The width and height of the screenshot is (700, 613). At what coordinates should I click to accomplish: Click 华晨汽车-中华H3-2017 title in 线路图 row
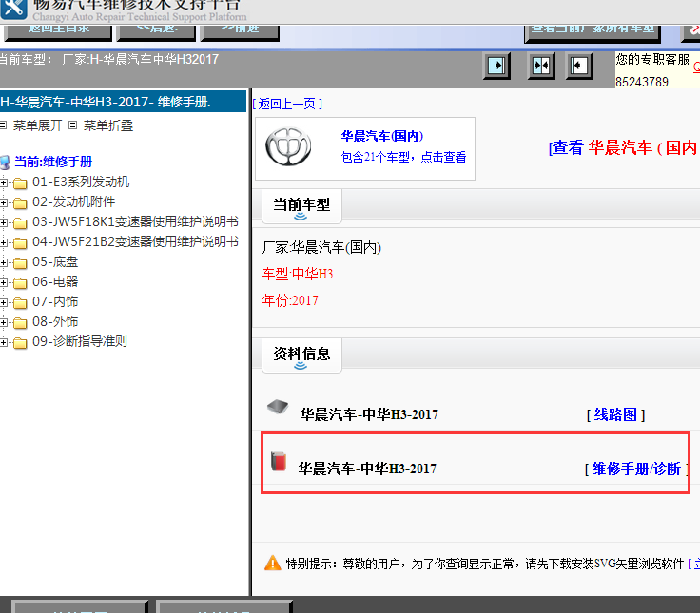click(x=369, y=414)
